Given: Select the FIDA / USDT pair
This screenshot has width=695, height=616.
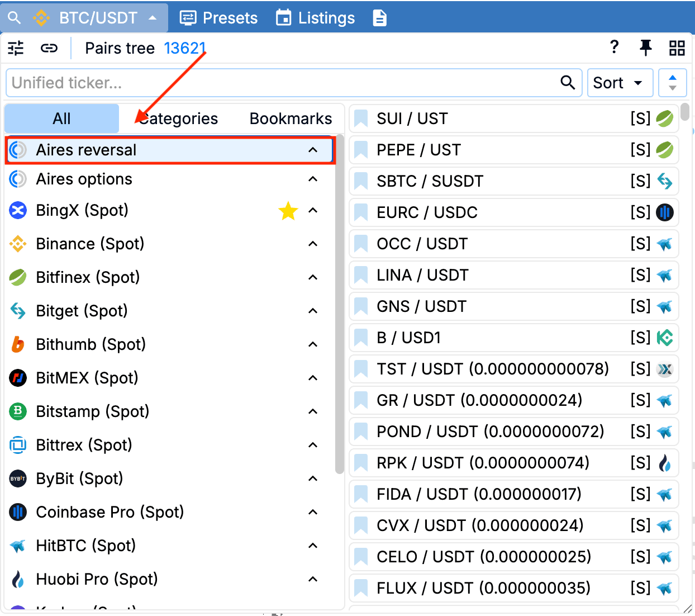Looking at the screenshot, I should (514, 494).
